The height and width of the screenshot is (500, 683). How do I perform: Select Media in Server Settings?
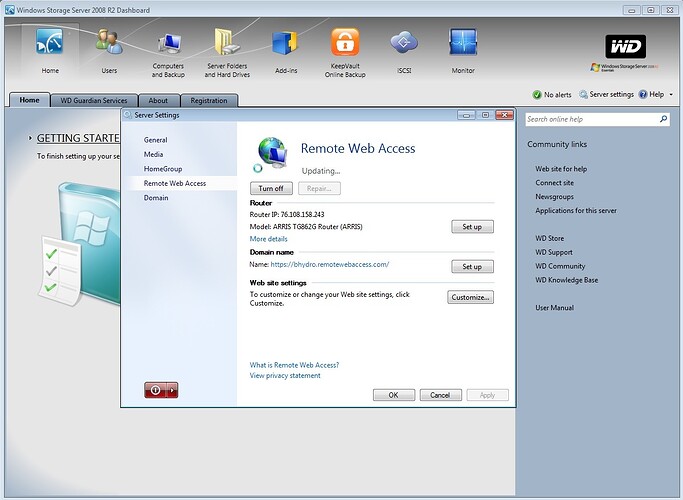[153, 154]
